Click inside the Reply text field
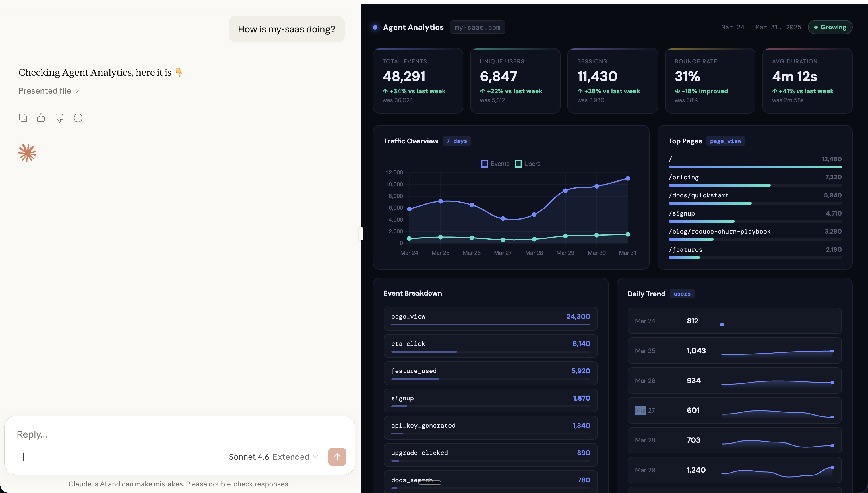 tap(135, 434)
